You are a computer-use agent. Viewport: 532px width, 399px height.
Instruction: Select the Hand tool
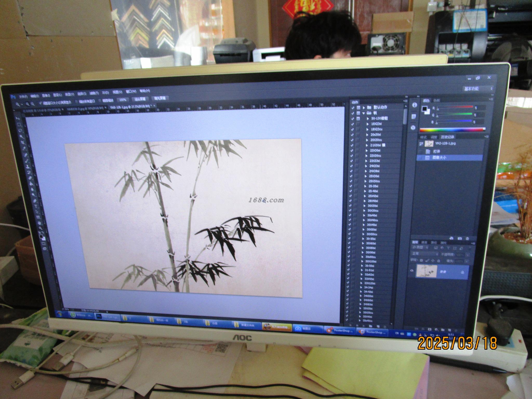pyautogui.click(x=39, y=223)
